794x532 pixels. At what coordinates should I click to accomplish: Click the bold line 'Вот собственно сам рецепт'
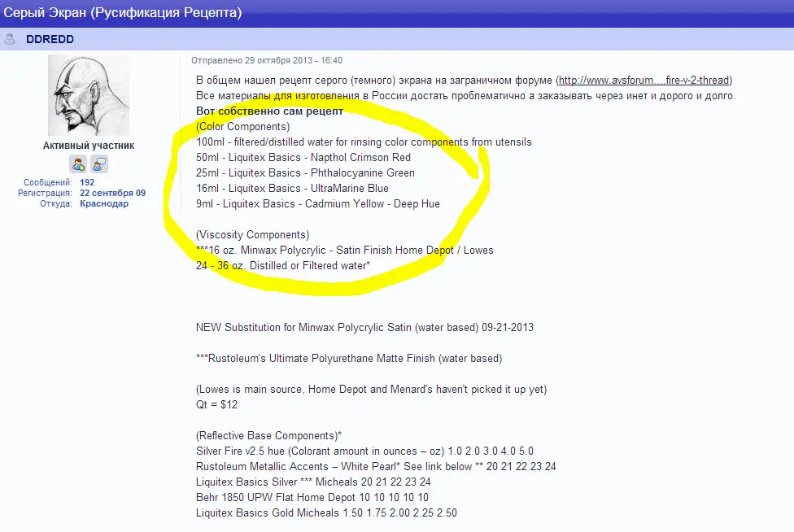coord(269,111)
